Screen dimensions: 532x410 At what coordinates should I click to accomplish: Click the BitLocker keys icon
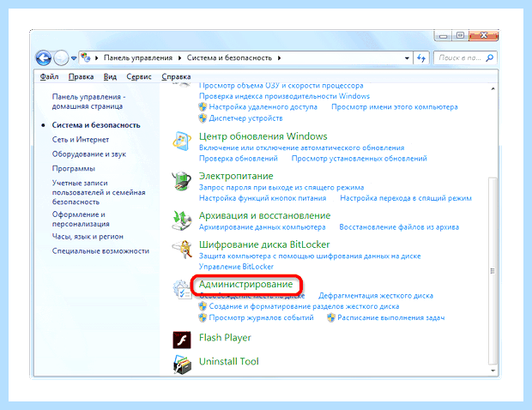[x=182, y=250]
